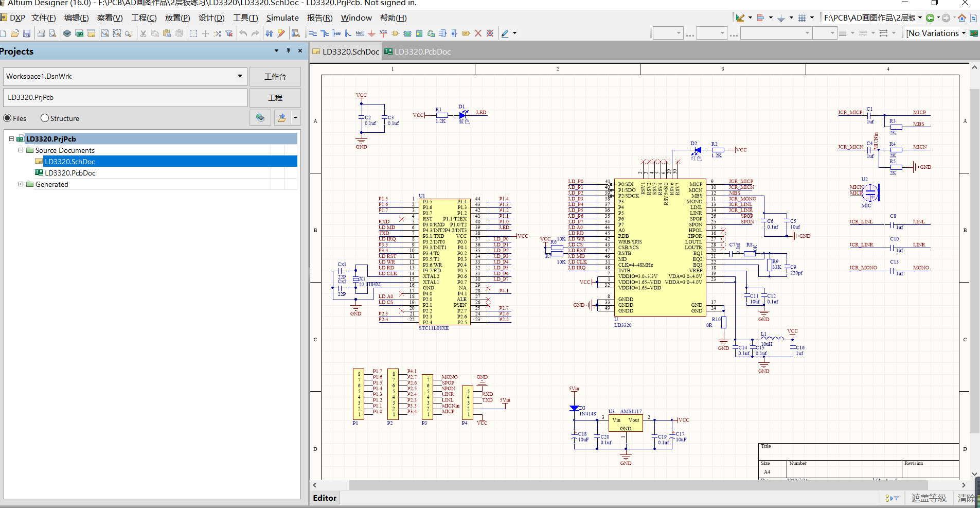
Task: Select LD3320.PcbDoc in project tree
Action: pyautogui.click(x=70, y=173)
